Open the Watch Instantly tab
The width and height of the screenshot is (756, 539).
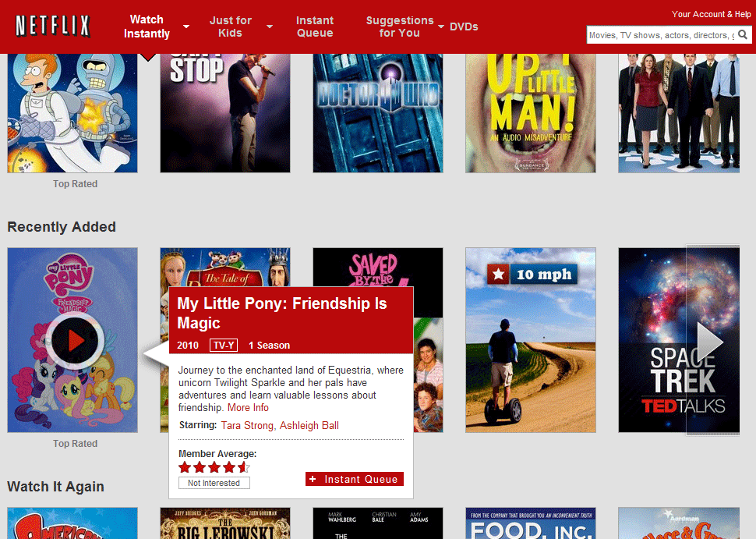click(147, 27)
